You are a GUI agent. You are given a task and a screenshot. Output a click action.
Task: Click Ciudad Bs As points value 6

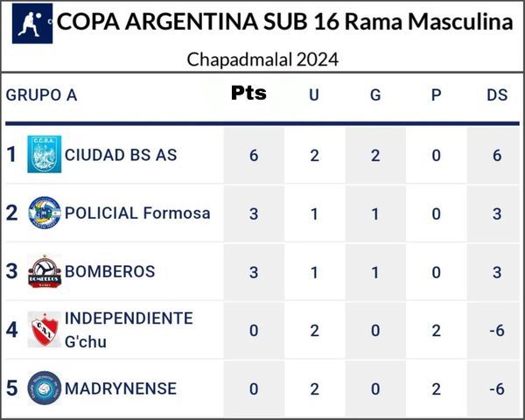pos(254,155)
